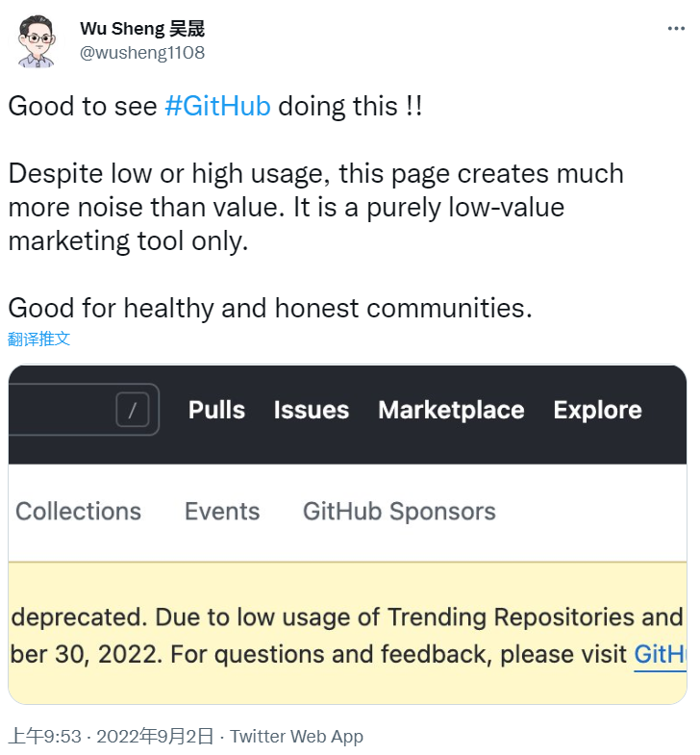Click the Twitter Web App source link
This screenshot has width=700, height=755.
(x=297, y=737)
